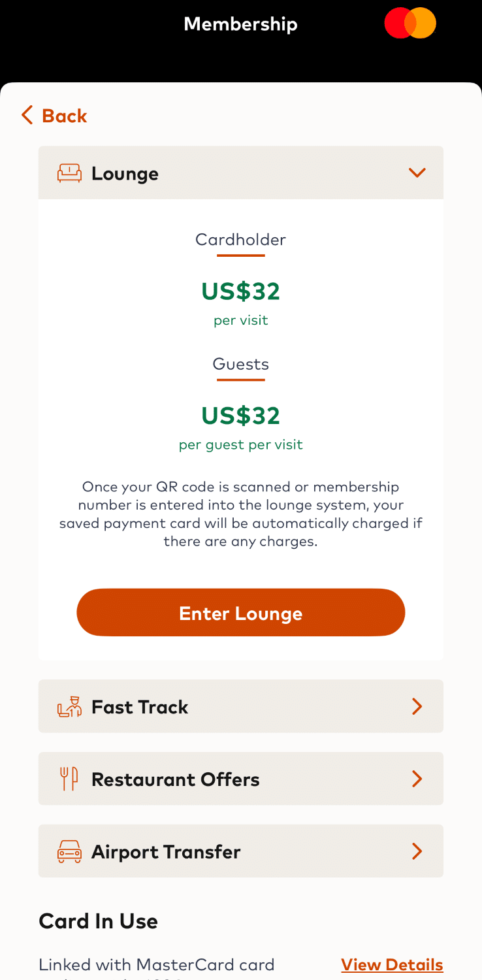The height and width of the screenshot is (980, 482).
Task: Tap the back arrow chevron
Action: (27, 116)
